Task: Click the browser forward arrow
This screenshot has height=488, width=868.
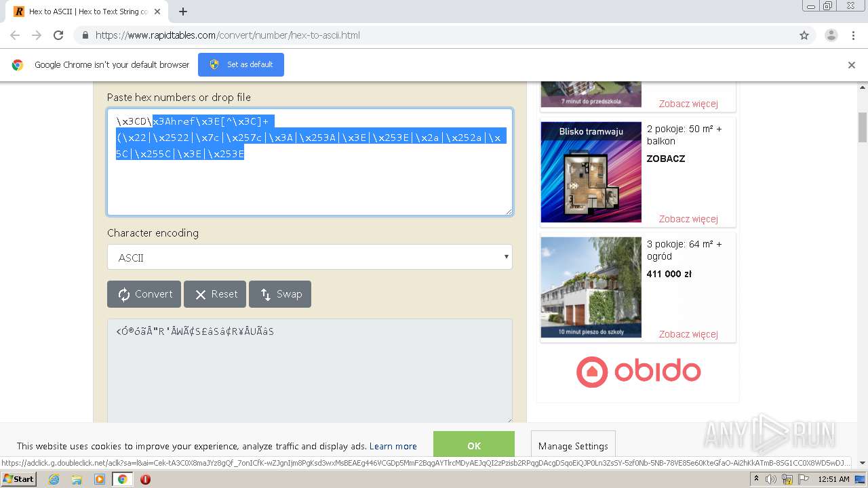Action: click(x=37, y=35)
